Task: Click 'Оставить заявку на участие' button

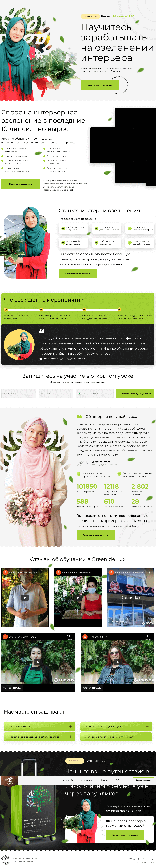Action: click(x=135, y=393)
